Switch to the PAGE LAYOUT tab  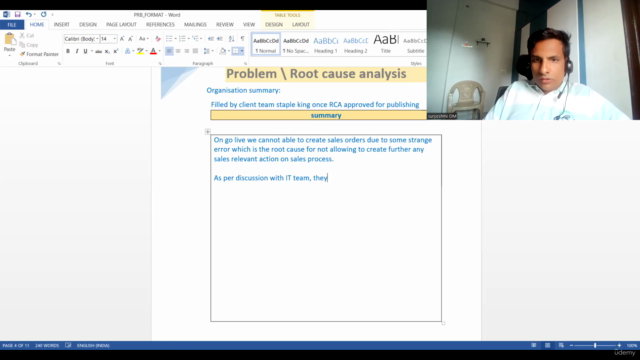pos(121,25)
